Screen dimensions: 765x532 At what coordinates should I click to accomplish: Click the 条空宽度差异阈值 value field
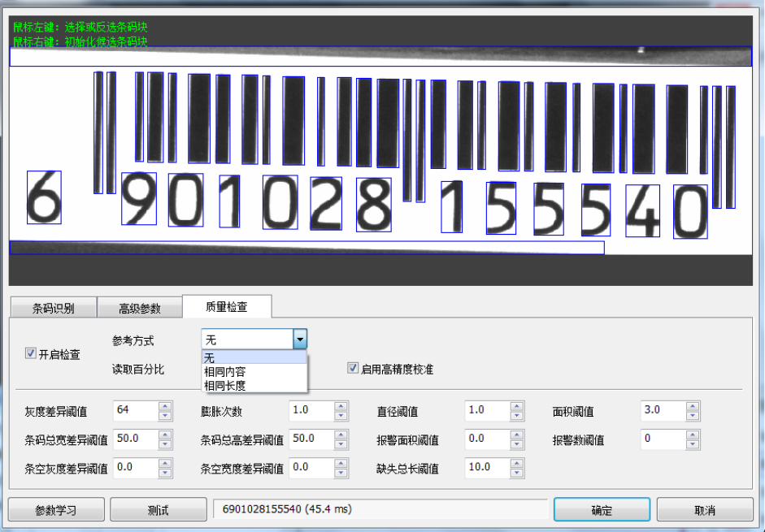coord(311,468)
